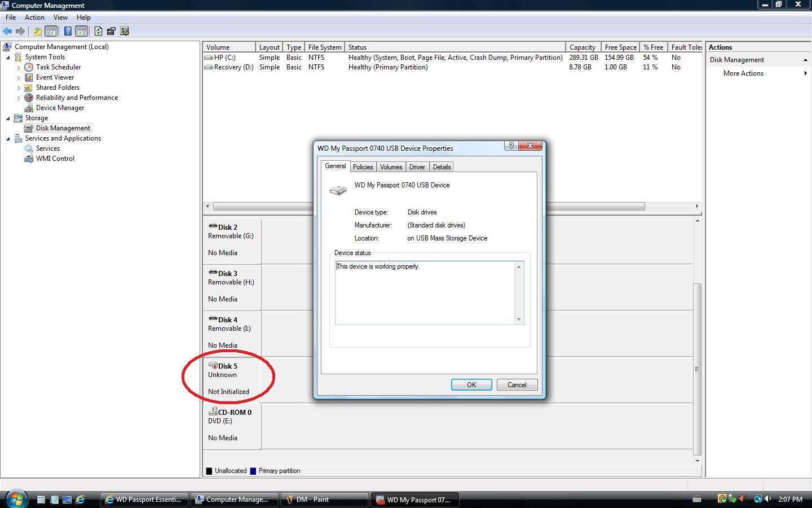The height and width of the screenshot is (508, 812).
Task: Click OK in the device properties dialog
Action: pos(471,385)
